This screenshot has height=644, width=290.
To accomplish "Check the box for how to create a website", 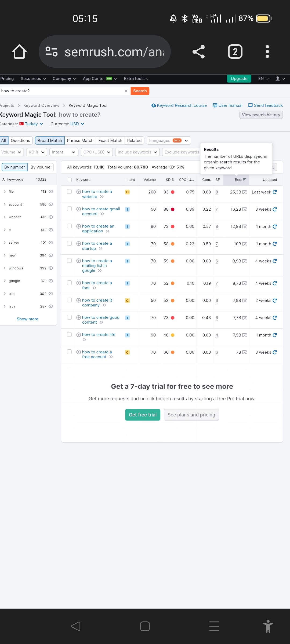I will click(69, 192).
